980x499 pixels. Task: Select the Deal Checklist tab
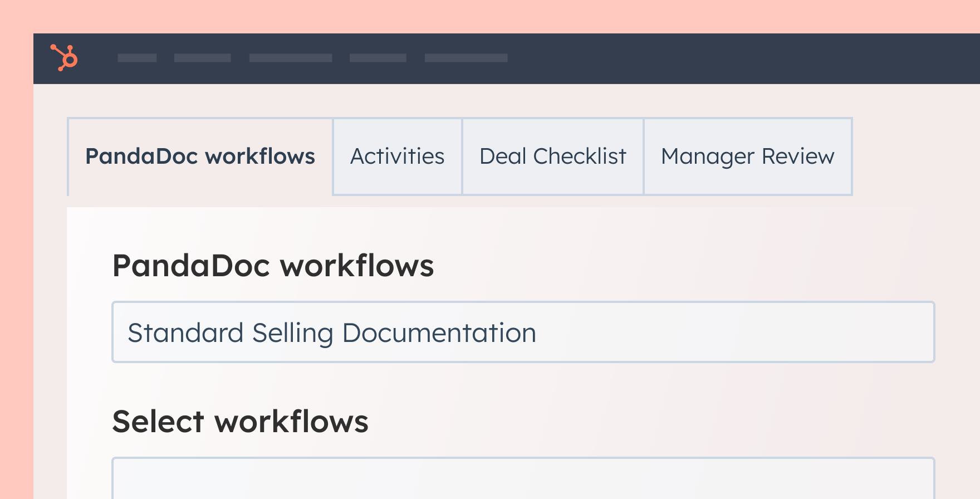coord(553,156)
